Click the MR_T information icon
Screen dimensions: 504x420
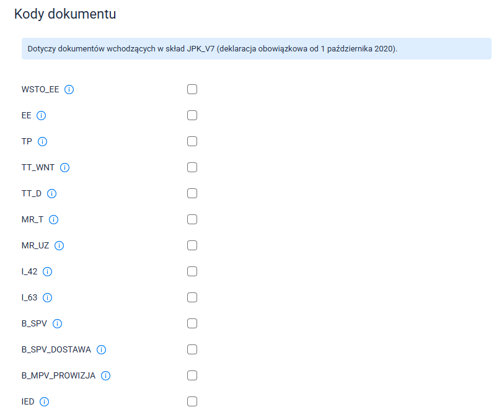[54, 219]
